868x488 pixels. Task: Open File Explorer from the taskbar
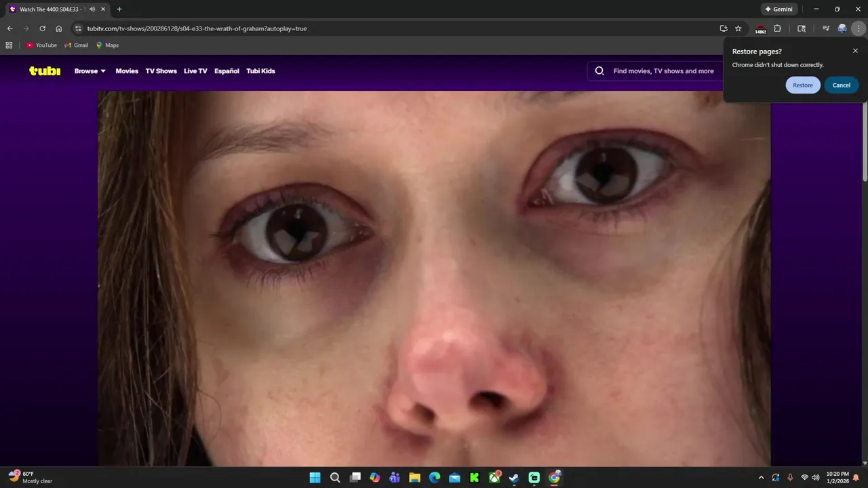pos(414,478)
